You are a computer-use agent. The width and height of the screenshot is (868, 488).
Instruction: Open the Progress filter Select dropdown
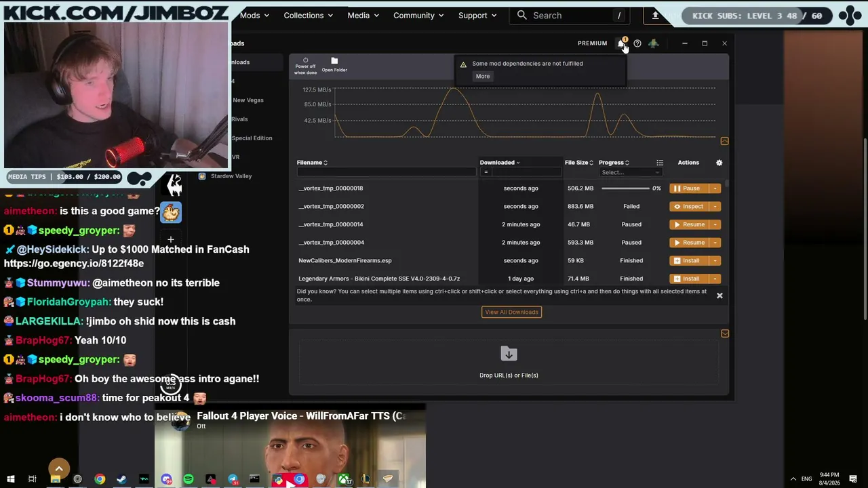point(631,172)
